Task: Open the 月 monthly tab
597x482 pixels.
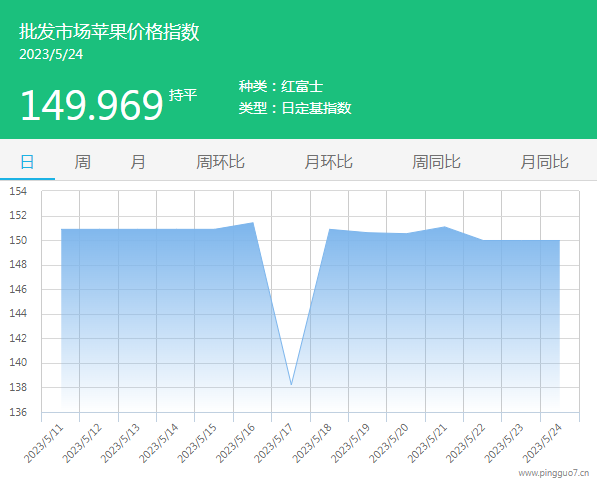Action: [137, 162]
